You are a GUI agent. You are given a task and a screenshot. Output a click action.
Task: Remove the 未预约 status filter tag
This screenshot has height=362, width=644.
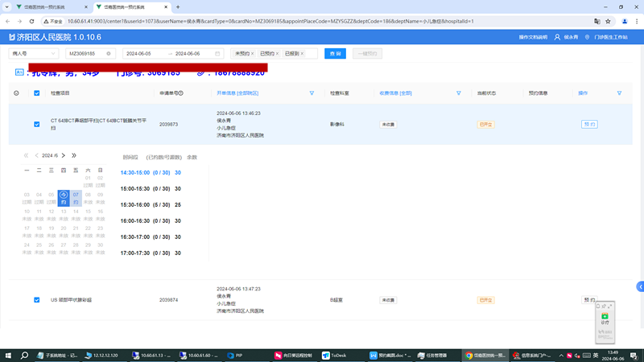[x=254, y=54]
